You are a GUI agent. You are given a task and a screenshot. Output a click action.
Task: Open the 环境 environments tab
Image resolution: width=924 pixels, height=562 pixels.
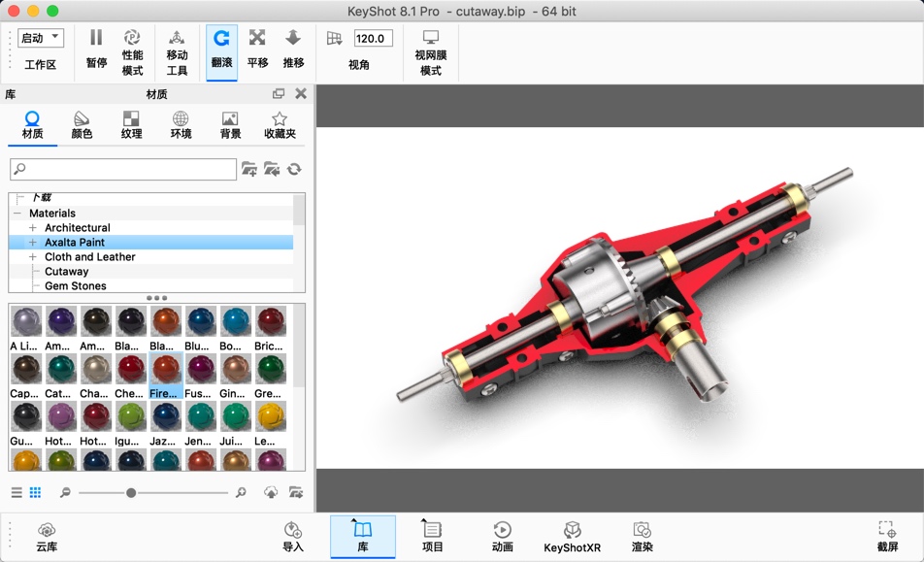181,125
